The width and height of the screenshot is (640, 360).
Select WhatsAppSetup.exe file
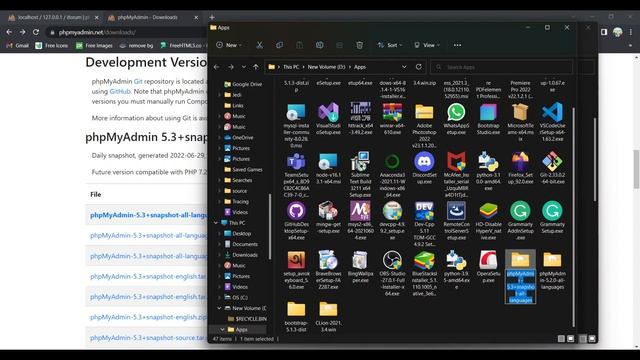coord(456,118)
